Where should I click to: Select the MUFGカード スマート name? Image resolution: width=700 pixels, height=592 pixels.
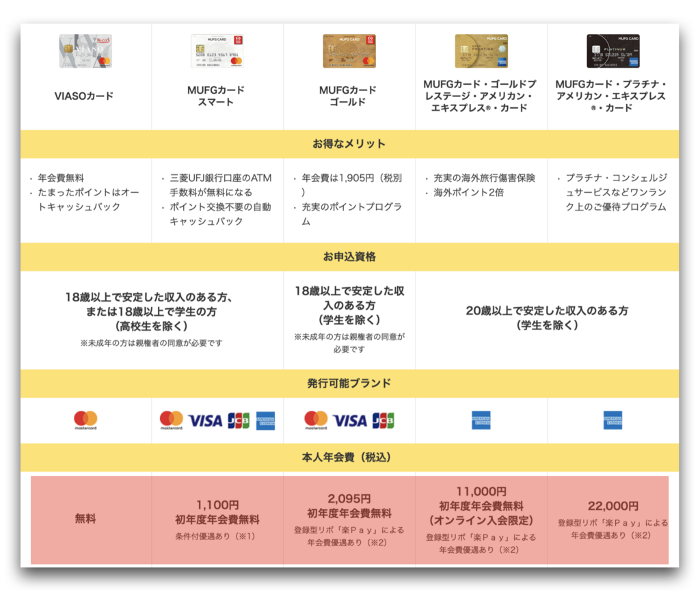(x=216, y=96)
